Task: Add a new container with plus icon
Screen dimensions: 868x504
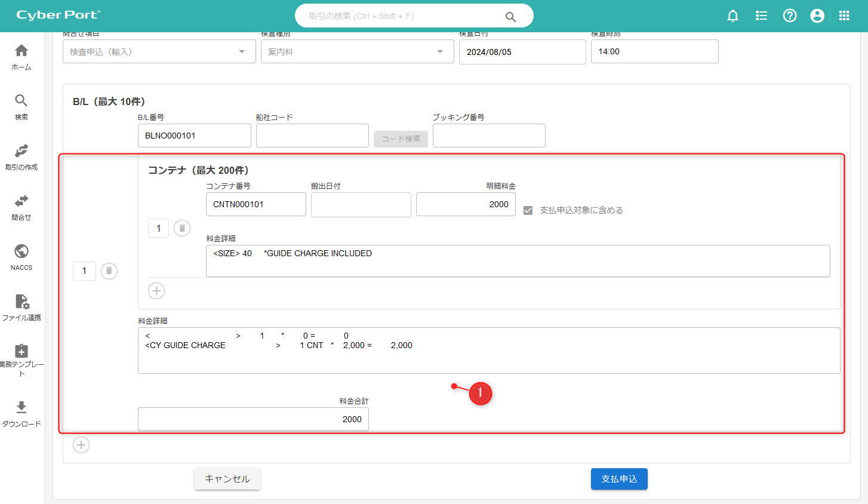Action: (156, 291)
